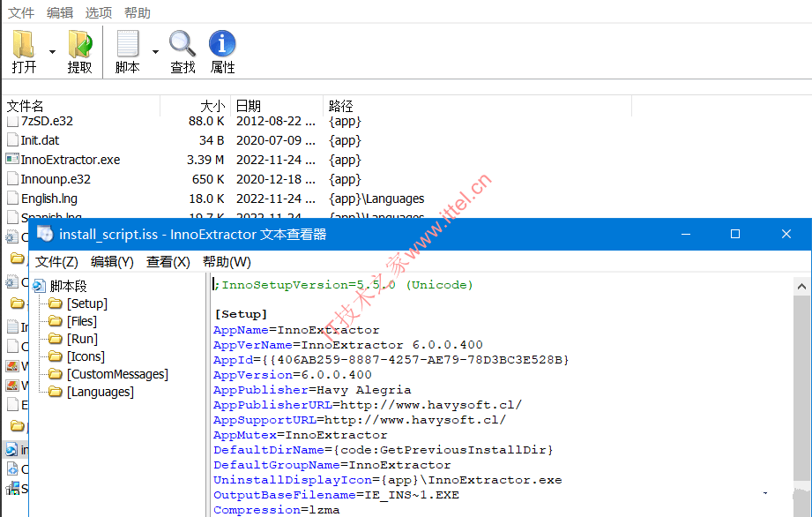
Task: Click the 脚本 (Script) toolbar icon
Action: point(127,44)
